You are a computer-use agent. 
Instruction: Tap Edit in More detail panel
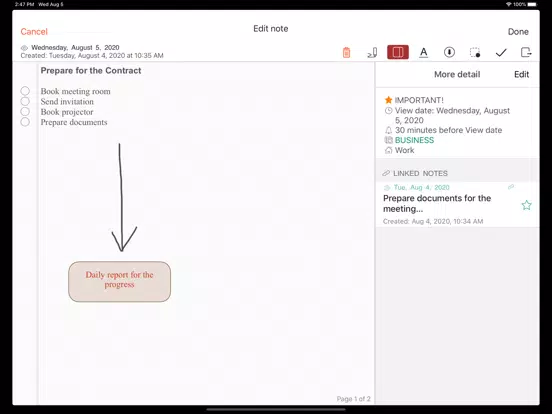[x=521, y=74]
